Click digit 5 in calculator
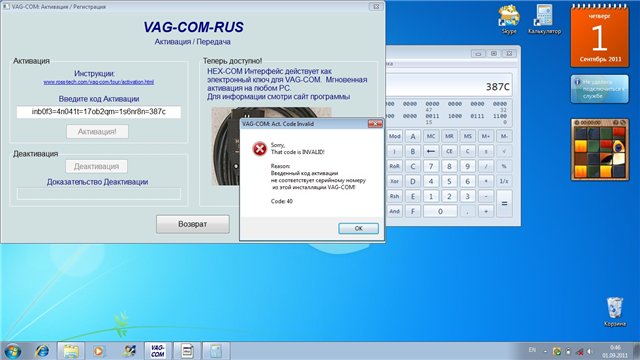 click(449, 181)
